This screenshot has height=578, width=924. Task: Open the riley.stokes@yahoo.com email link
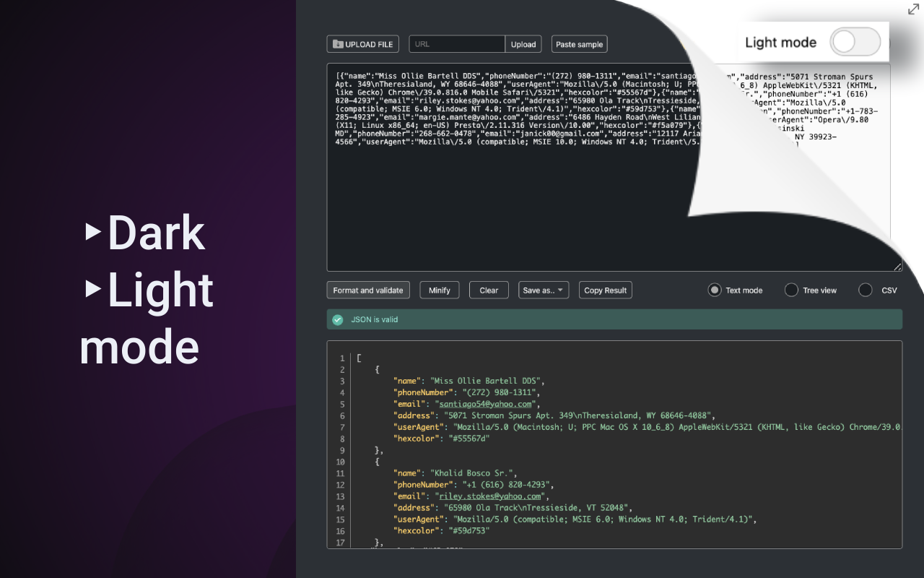click(x=491, y=497)
